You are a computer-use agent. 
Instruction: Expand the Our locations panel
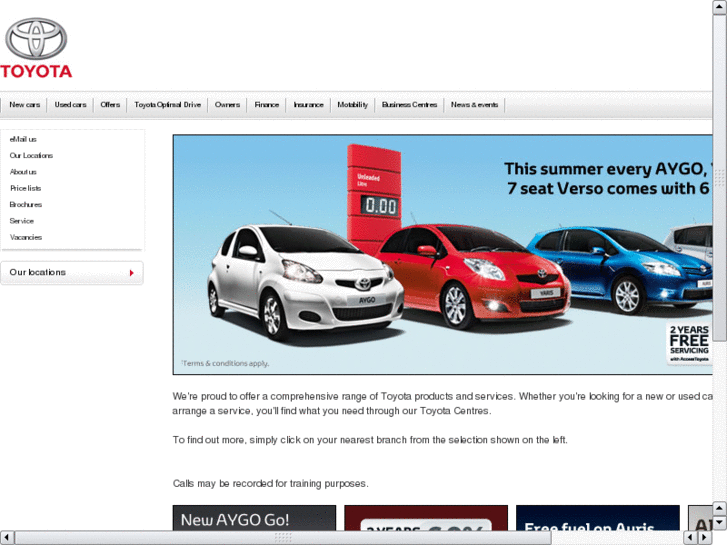[72, 273]
